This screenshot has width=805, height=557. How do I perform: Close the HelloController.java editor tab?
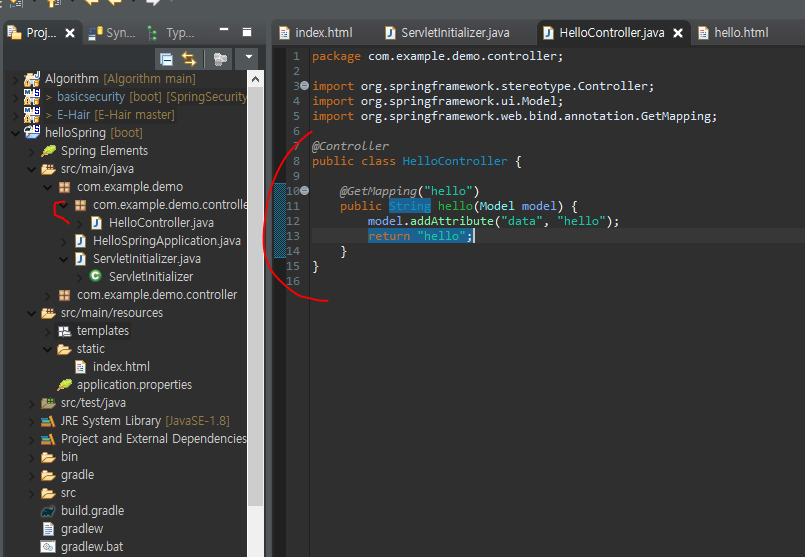pos(678,33)
